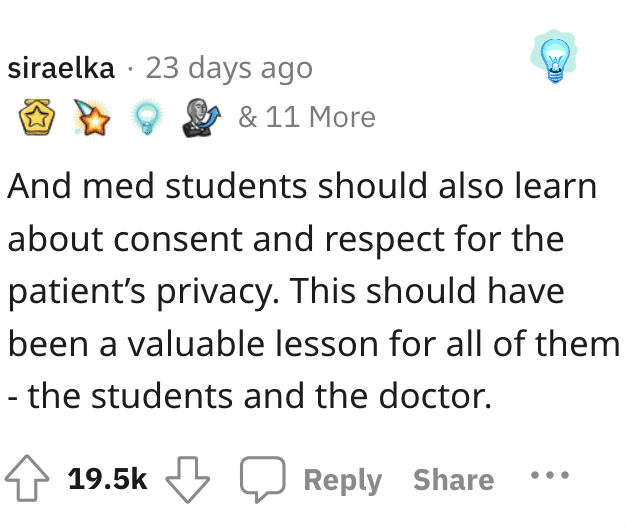Upvote the comment by siraelka
Image resolution: width=626 pixels, height=528 pixels.
[x=27, y=478]
